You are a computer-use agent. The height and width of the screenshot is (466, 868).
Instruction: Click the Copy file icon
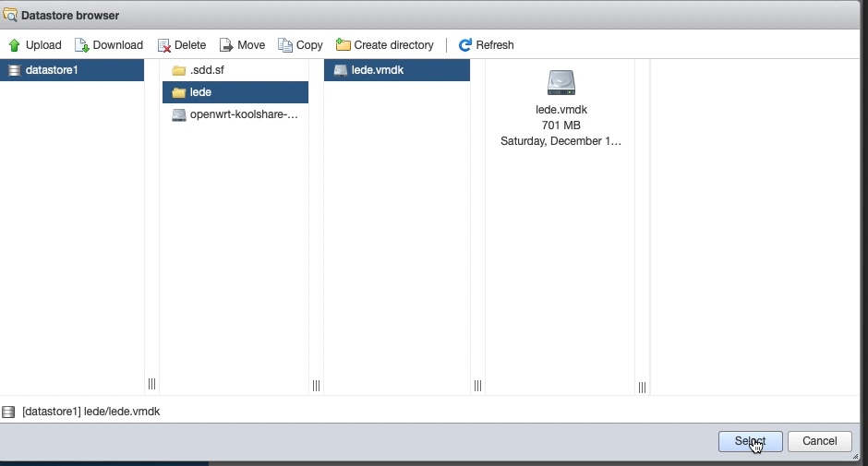pos(285,45)
